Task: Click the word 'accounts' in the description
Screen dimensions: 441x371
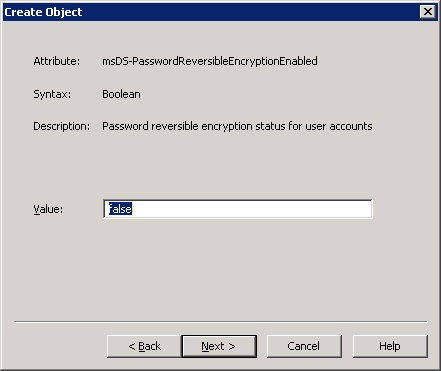Action: (351, 126)
